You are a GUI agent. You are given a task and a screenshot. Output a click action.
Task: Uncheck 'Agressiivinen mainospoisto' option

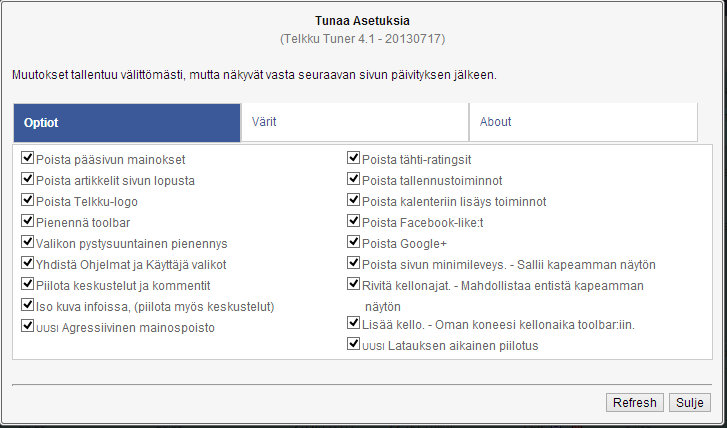coord(27,326)
